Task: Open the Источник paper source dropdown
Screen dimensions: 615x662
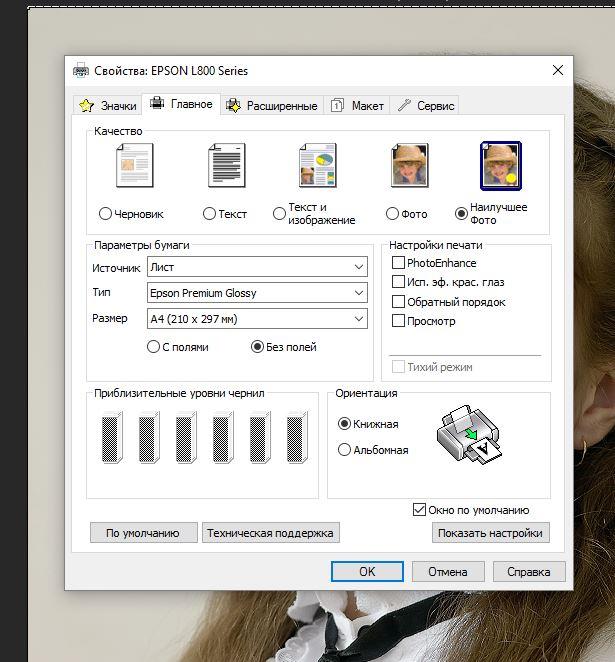Action: [x=257, y=267]
